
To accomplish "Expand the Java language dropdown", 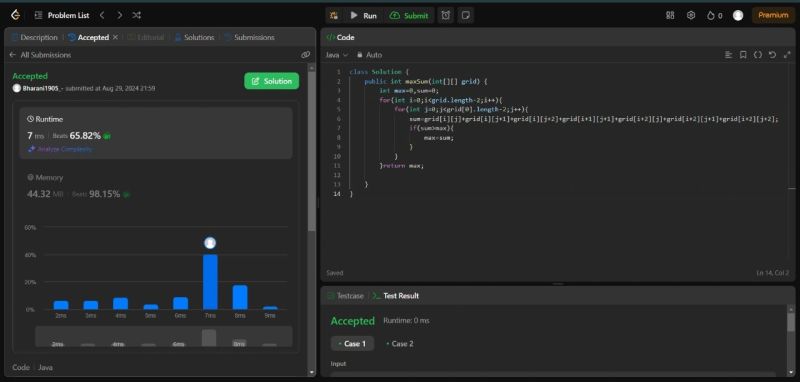I will 337,55.
